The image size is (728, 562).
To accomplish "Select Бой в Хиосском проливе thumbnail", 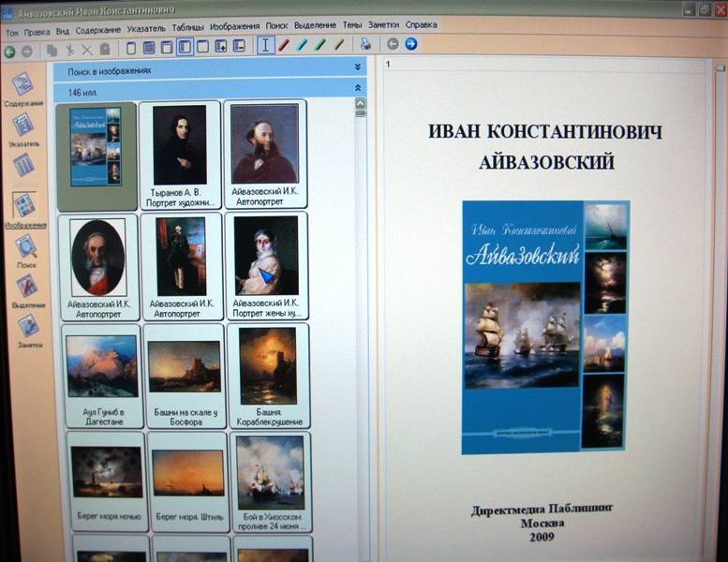I will point(271,481).
